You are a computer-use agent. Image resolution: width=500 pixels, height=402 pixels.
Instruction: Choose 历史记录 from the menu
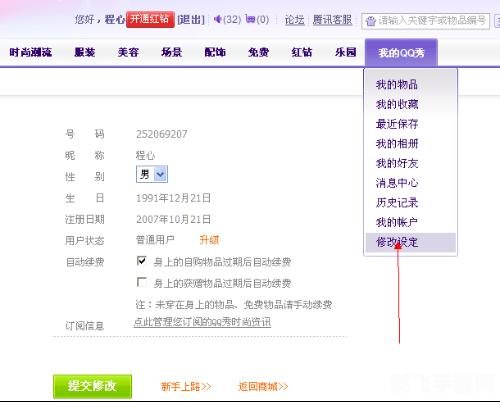397,203
